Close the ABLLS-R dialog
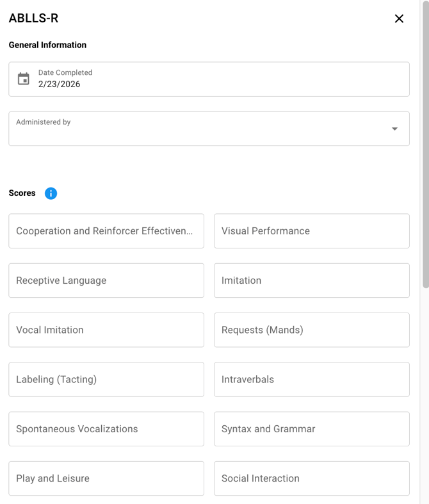The height and width of the screenshot is (504, 429). [x=399, y=19]
